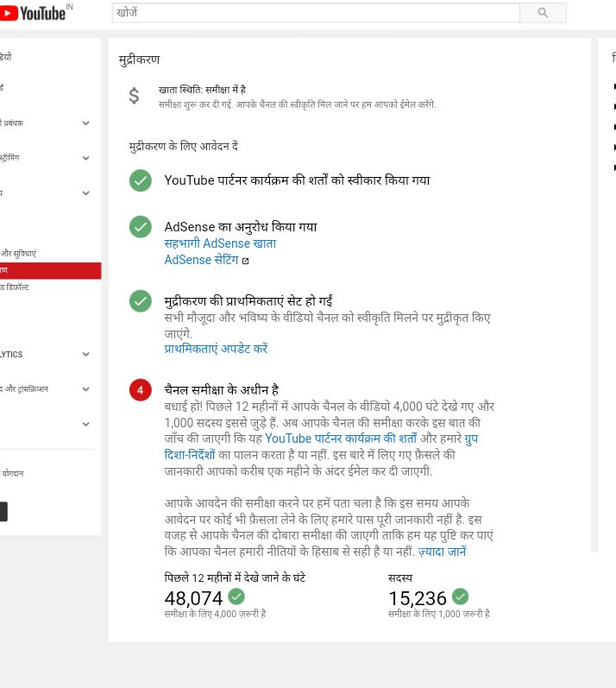The width and height of the screenshot is (616, 688).
Task: Click ज़्यादा जानें link
Action: coord(442,552)
